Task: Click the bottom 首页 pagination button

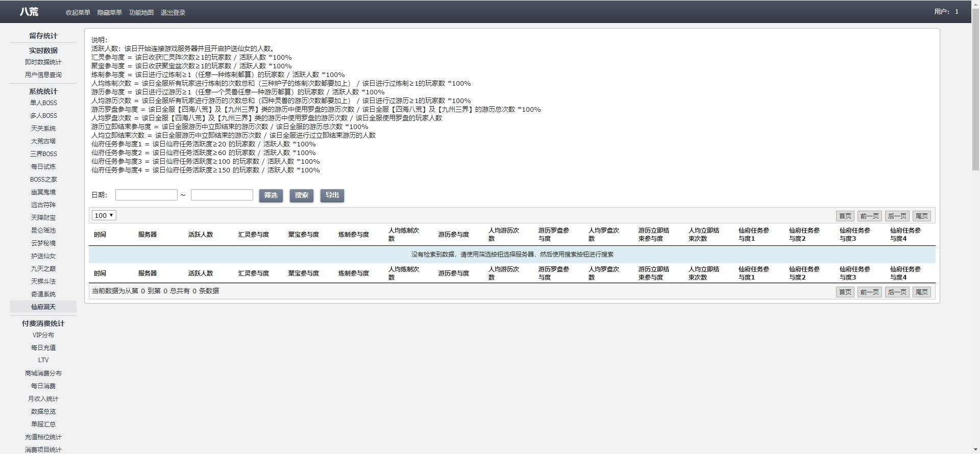Action: 845,292
